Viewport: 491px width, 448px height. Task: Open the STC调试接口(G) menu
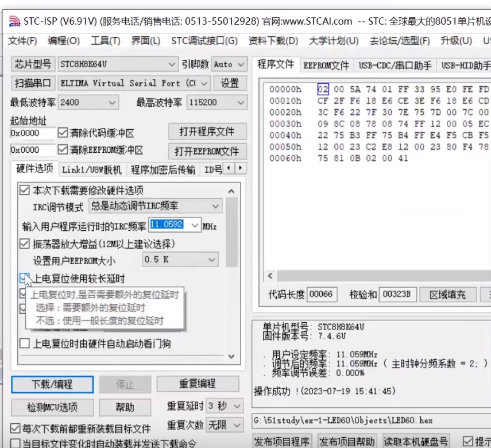tap(204, 41)
